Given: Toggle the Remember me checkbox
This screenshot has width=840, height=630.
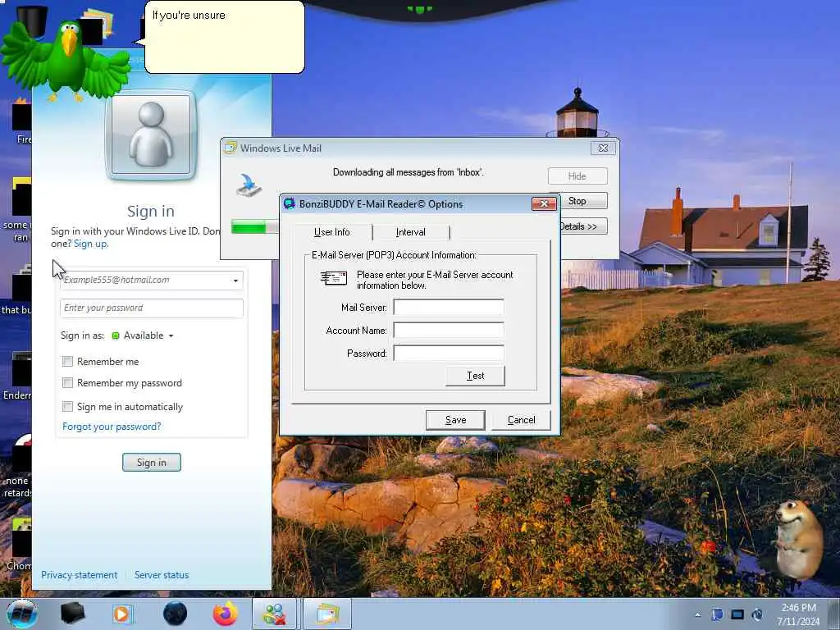Looking at the screenshot, I should (67, 362).
